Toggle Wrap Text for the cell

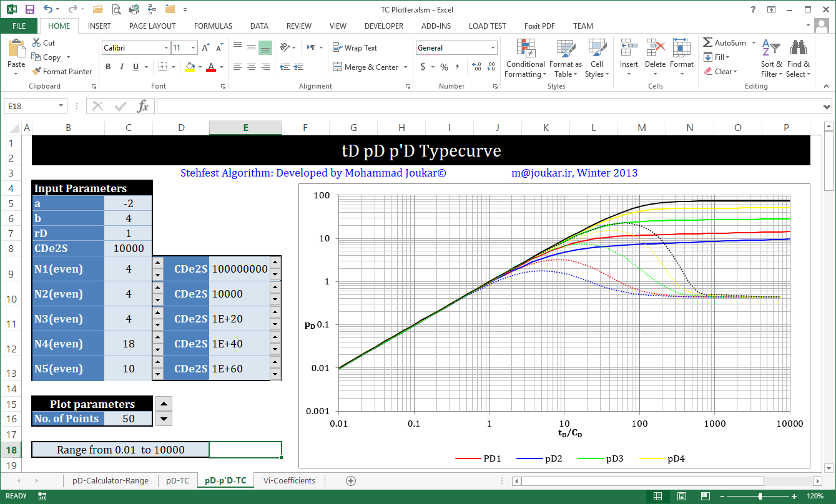(x=355, y=48)
